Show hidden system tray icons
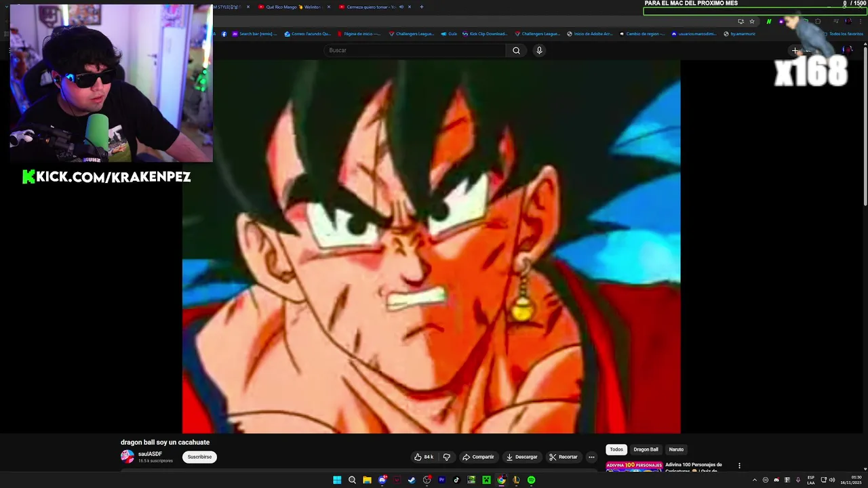This screenshot has height=488, width=868. [754, 480]
